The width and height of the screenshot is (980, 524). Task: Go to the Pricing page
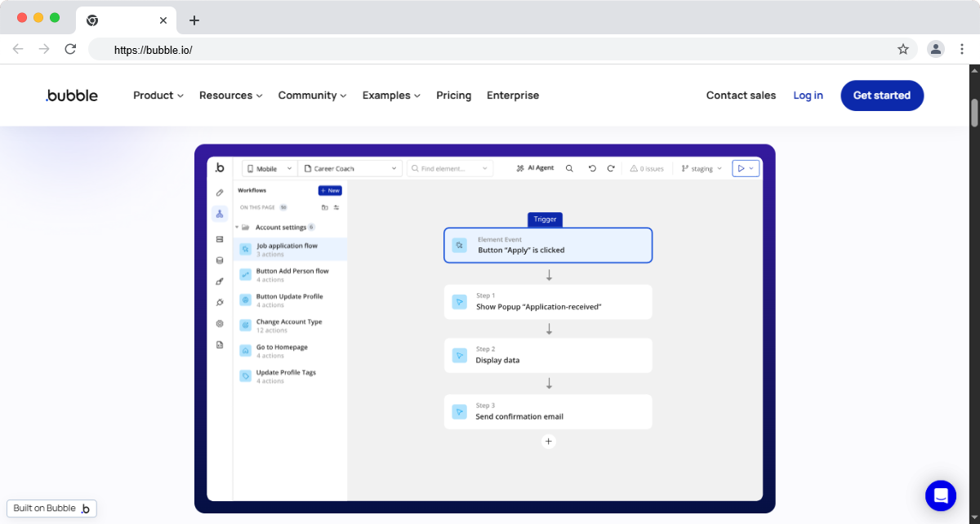pos(454,95)
